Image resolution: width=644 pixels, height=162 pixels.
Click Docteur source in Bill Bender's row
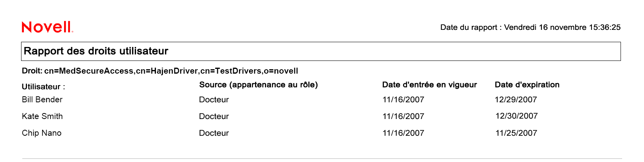(214, 100)
